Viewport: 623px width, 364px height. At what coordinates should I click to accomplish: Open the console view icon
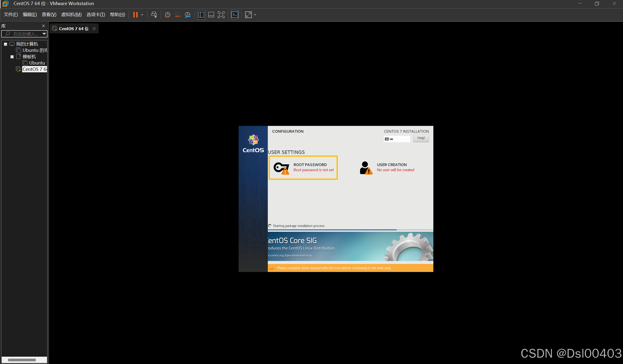235,15
